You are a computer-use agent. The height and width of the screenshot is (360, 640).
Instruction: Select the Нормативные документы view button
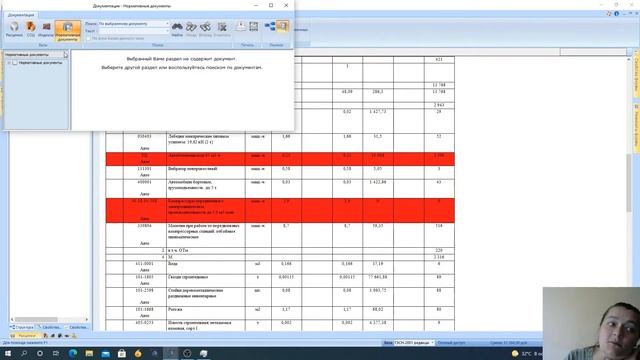coord(67,31)
